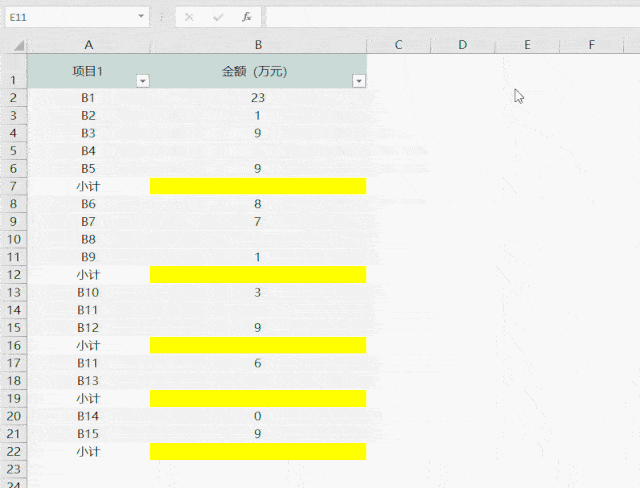Click the yellow subtotal cell in row 7

click(258, 187)
